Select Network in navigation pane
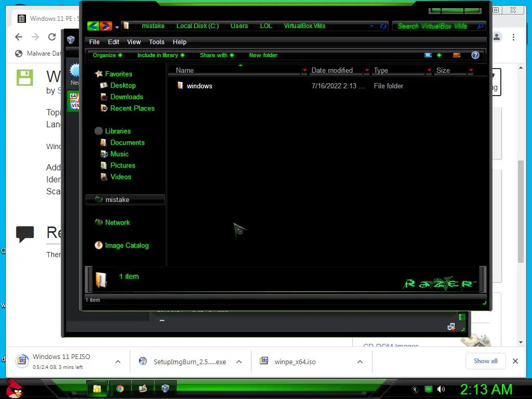Image resolution: width=532 pixels, height=399 pixels. pos(117,222)
